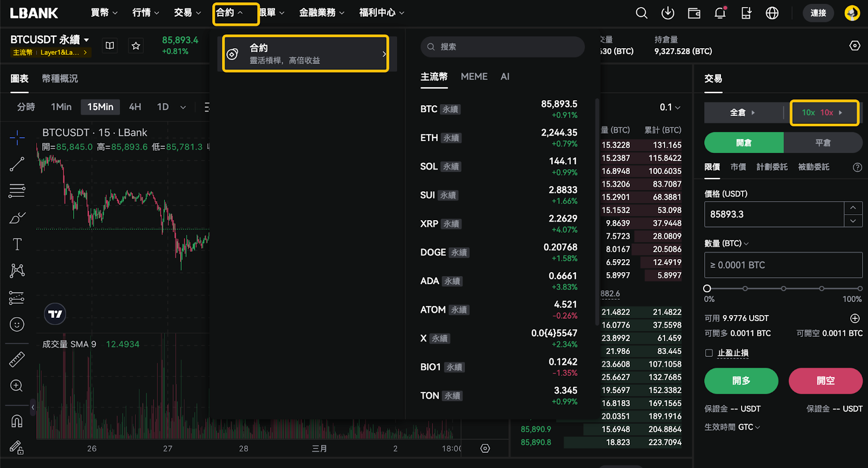This screenshot has width=868, height=468.
Task: Select the text annotation tool
Action: click(17, 244)
